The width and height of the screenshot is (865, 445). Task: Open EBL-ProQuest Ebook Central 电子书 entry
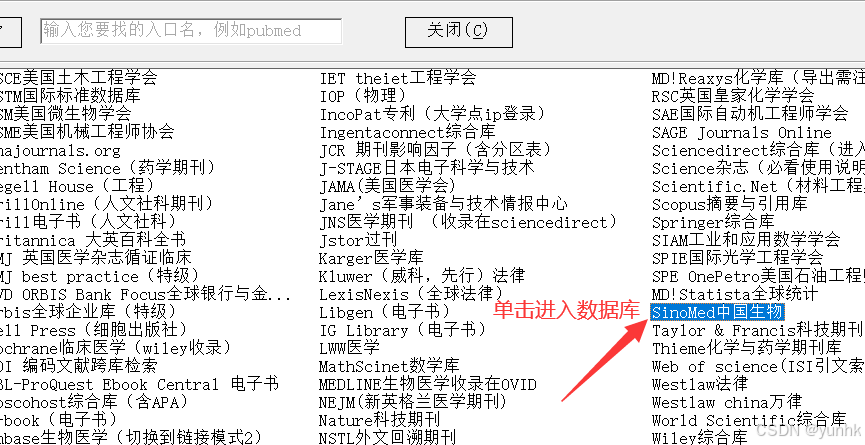click(140, 384)
